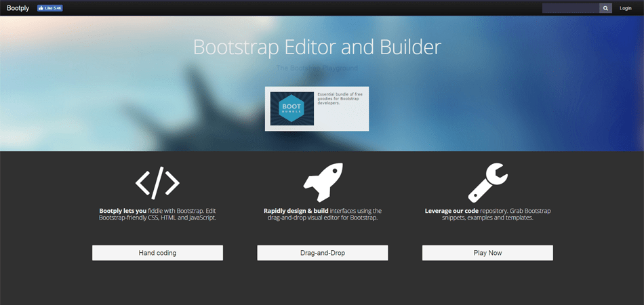This screenshot has height=305, width=644.
Task: Click the 'Essential bundle of free goodies' text
Action: (x=340, y=98)
